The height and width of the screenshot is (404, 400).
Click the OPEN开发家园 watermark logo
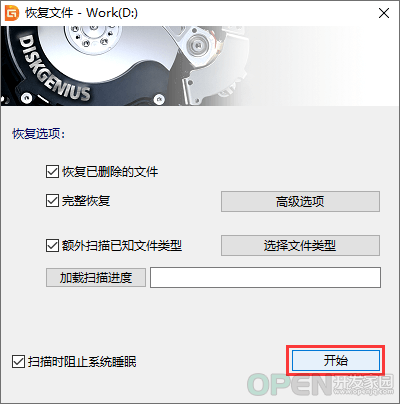click(320, 385)
